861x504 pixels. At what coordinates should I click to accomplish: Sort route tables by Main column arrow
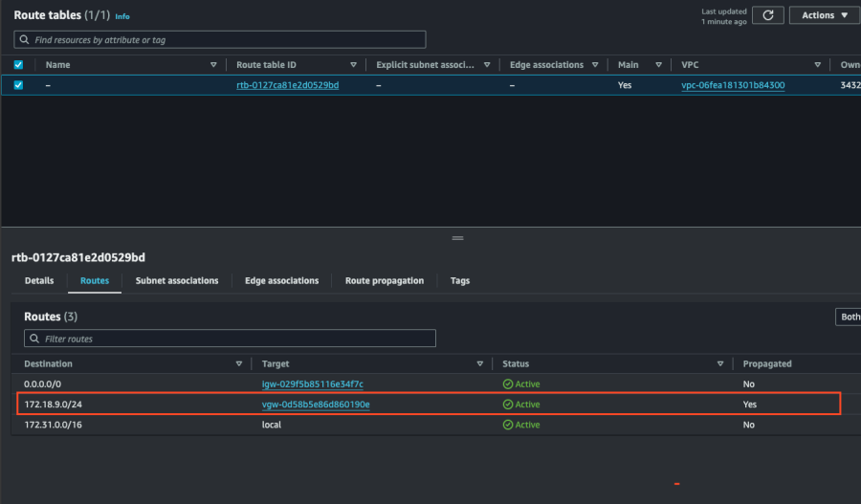659,65
